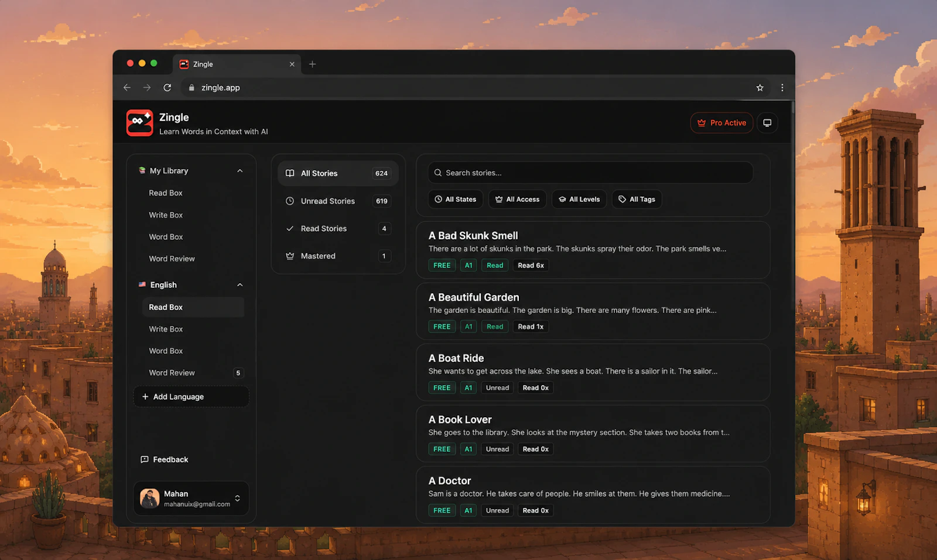Click the green Read tag on Garden story
937x560 pixels.
[x=495, y=327]
